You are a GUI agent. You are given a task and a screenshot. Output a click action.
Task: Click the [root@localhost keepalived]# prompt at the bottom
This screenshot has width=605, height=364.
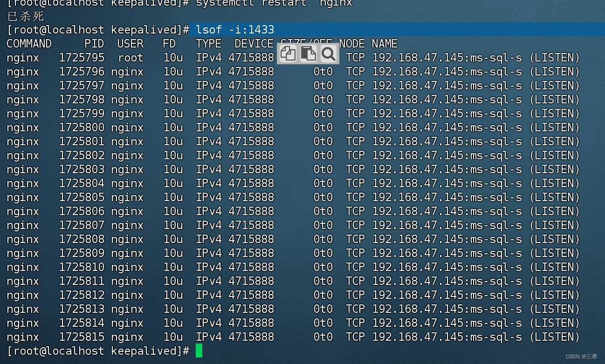[96, 351]
